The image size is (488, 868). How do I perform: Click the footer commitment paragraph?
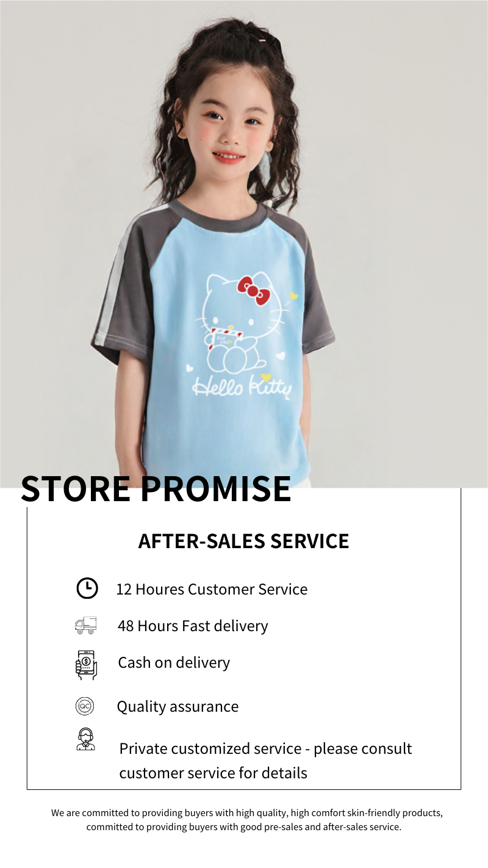[x=246, y=820]
